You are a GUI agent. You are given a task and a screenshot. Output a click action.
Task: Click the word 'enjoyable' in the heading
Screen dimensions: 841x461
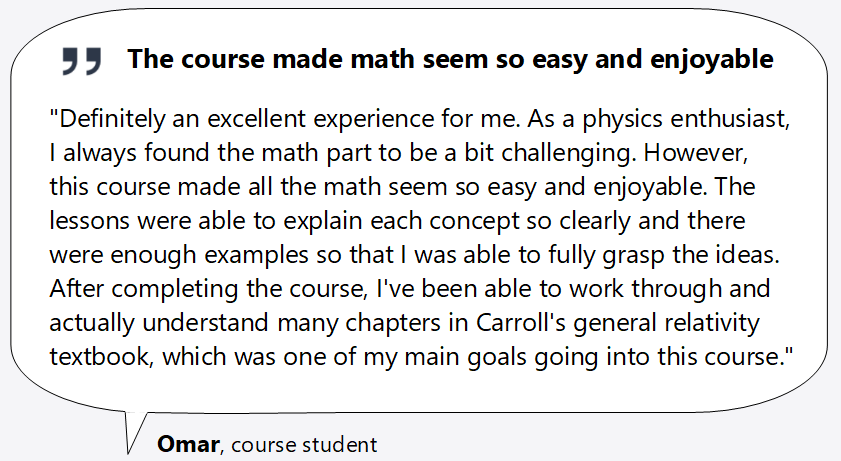712,59
